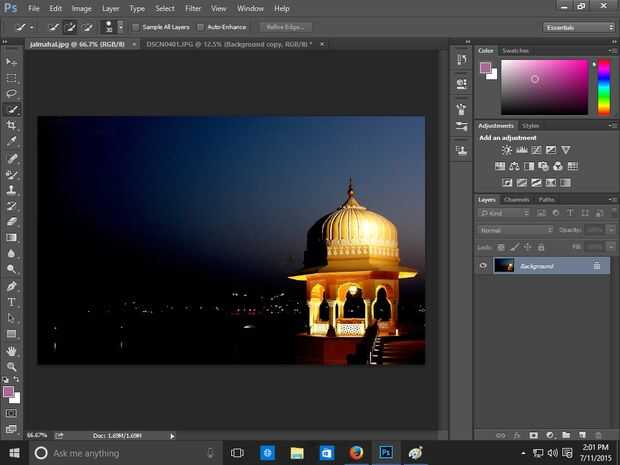Click the Refine Edge button

(284, 27)
